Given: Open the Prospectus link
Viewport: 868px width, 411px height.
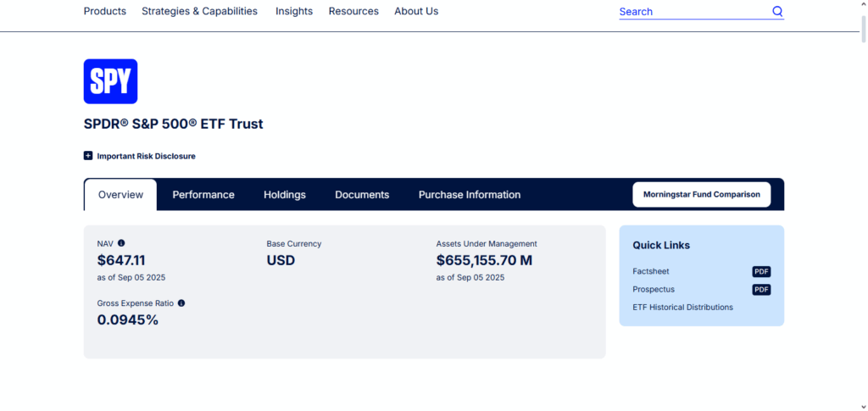Looking at the screenshot, I should [654, 289].
